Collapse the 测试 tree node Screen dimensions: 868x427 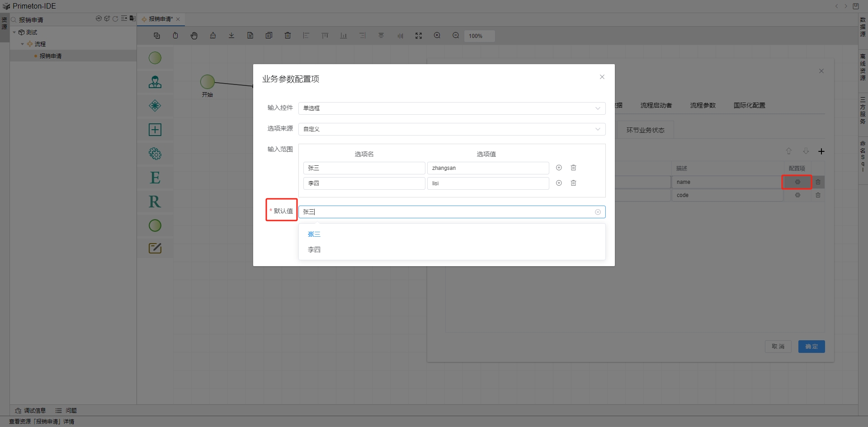click(x=14, y=33)
